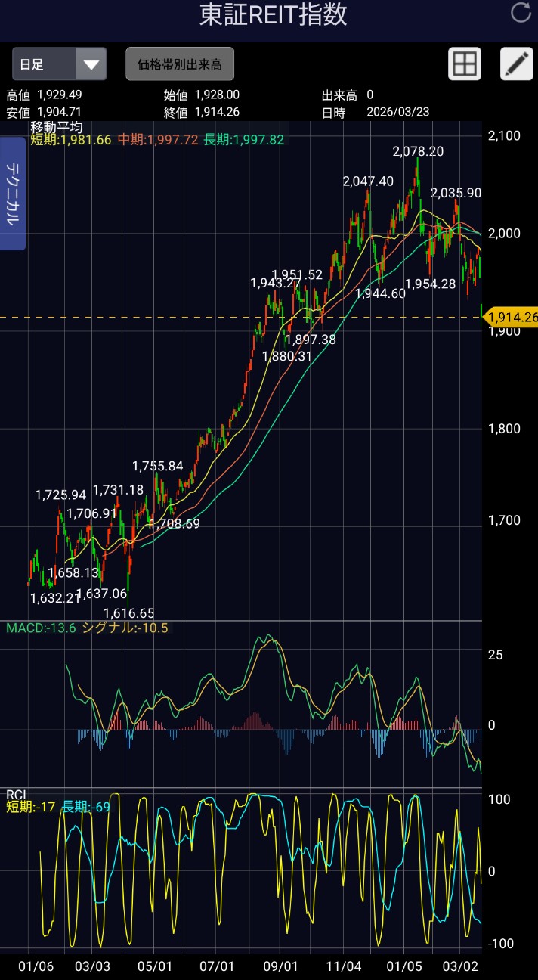538x980 pixels.
Task: Click the RCI indicator label
Action: 16,794
